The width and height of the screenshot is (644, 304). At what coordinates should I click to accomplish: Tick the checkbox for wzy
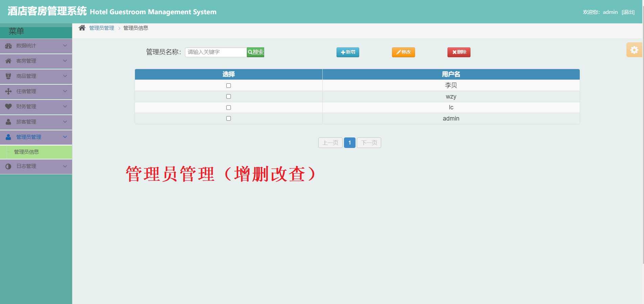[229, 96]
